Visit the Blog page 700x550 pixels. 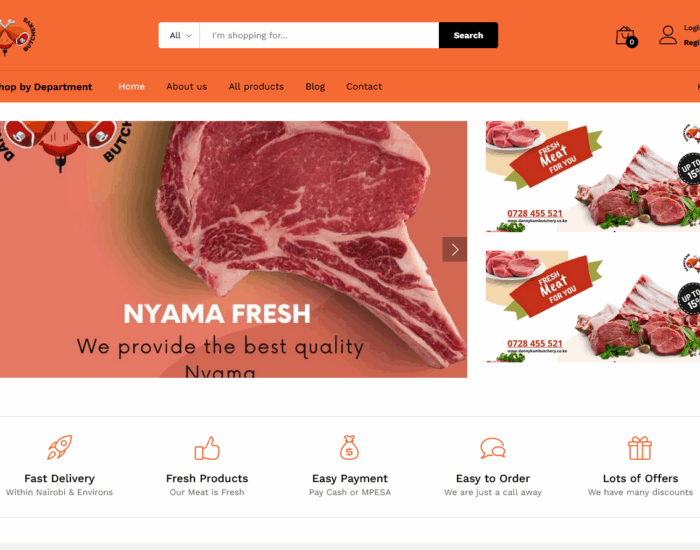tap(315, 87)
